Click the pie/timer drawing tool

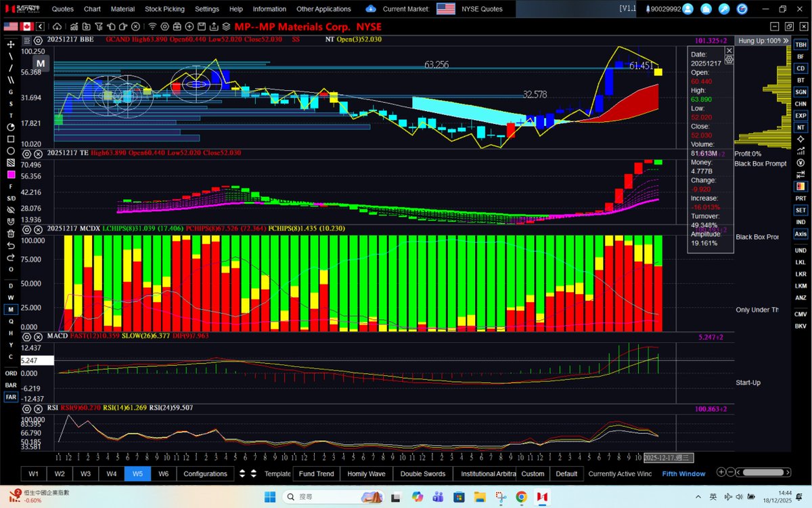(x=11, y=127)
